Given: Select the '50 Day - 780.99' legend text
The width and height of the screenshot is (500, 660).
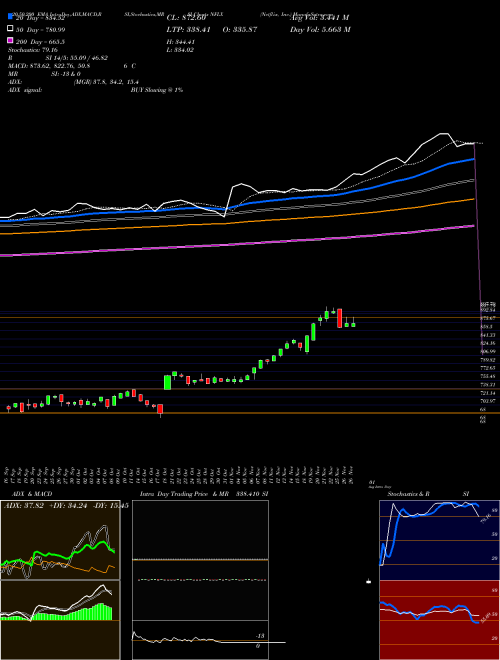Looking at the screenshot, I should tap(40, 29).
